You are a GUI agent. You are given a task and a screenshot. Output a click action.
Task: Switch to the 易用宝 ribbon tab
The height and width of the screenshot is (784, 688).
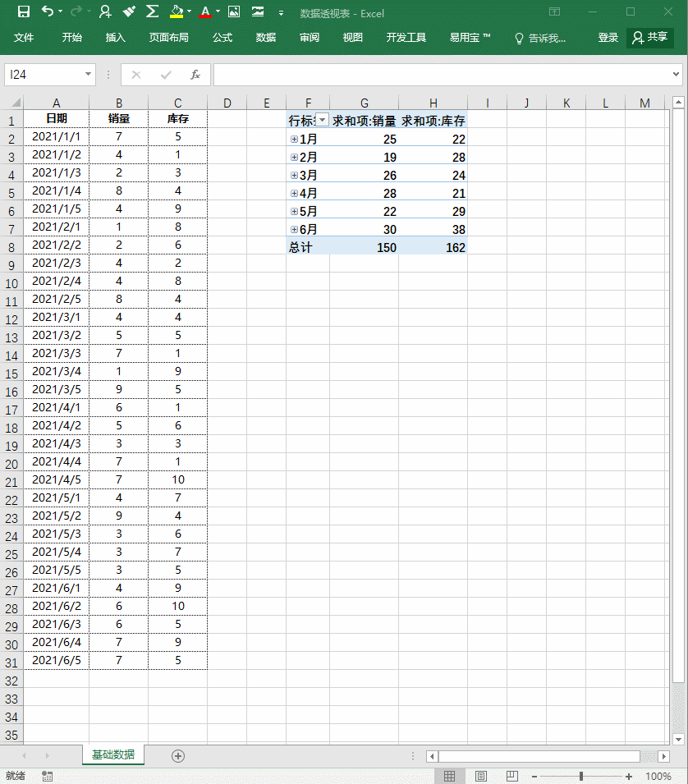tap(470, 38)
